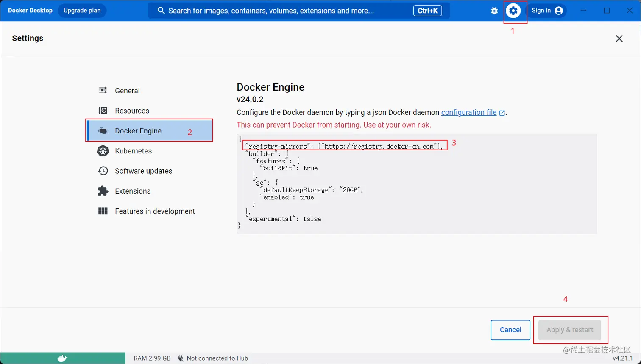Click the Apply & restart button
The image size is (641, 364).
570,330
